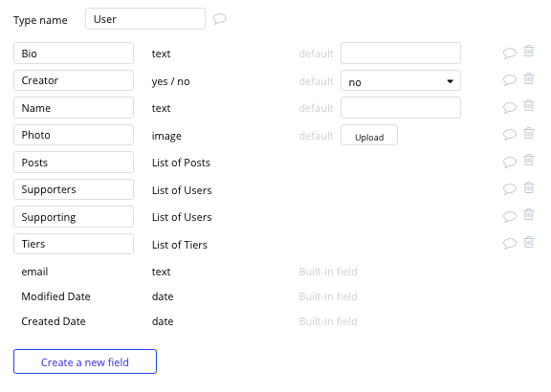This screenshot has width=551, height=392.
Task: Delete the Photo field via trash icon
Action: point(528,133)
